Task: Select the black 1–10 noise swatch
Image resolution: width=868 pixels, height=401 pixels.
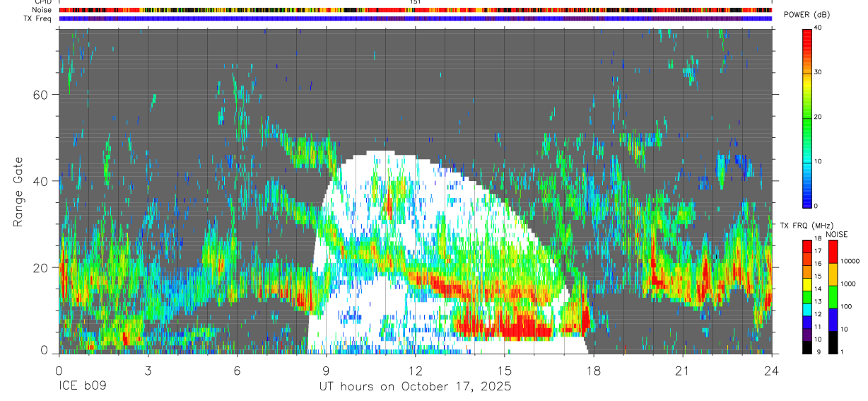Action: coord(833,342)
